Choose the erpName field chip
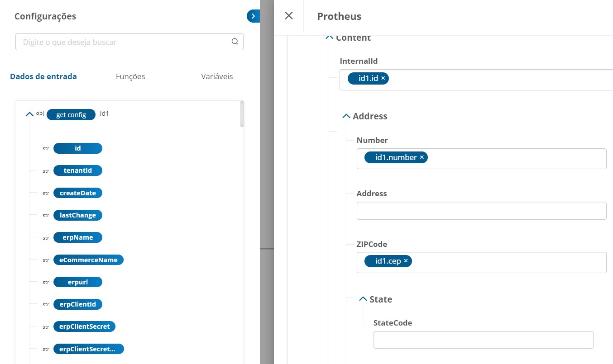 tap(78, 237)
